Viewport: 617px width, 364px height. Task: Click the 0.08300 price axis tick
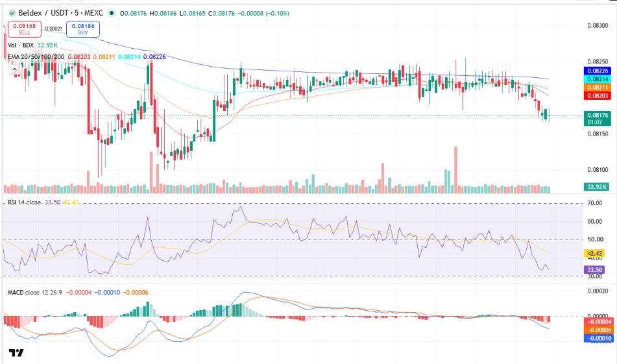coord(598,25)
